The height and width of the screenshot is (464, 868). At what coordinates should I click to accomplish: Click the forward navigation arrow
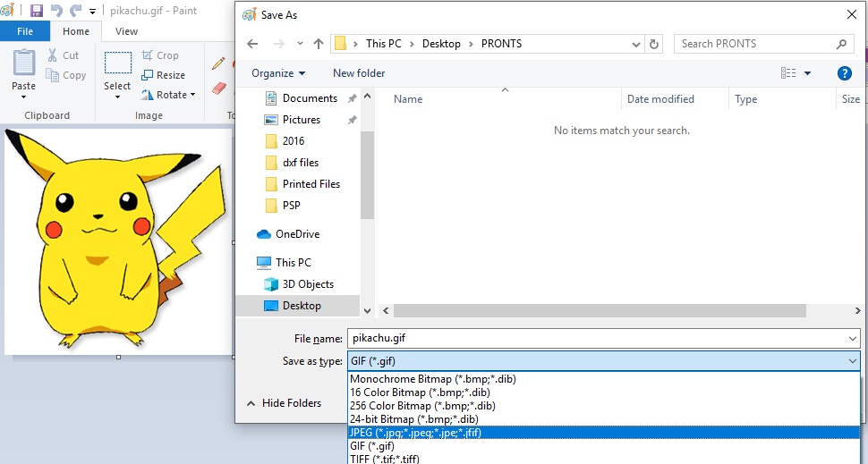279,44
